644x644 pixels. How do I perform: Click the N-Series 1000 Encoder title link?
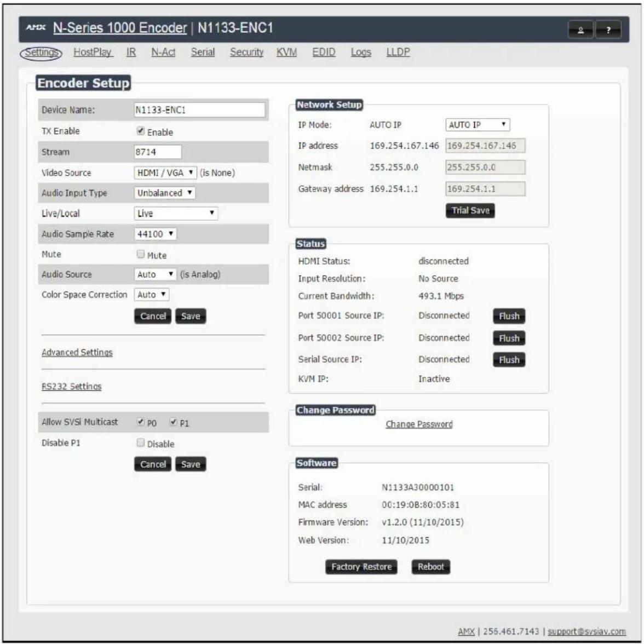(x=120, y=28)
